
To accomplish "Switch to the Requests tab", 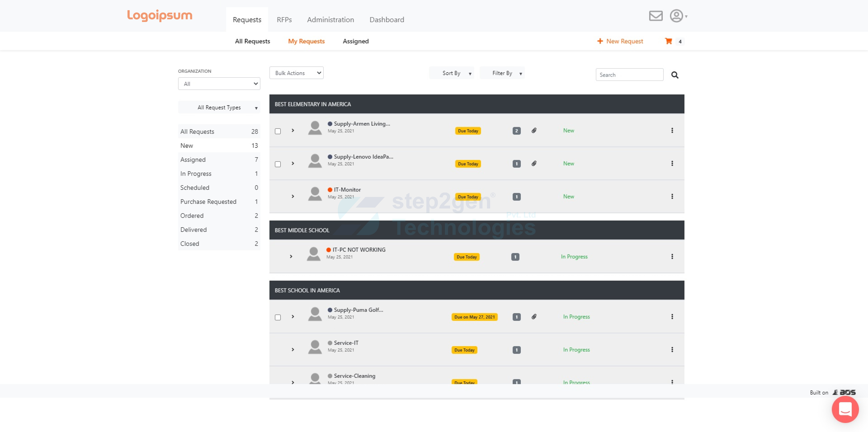I will [x=247, y=20].
